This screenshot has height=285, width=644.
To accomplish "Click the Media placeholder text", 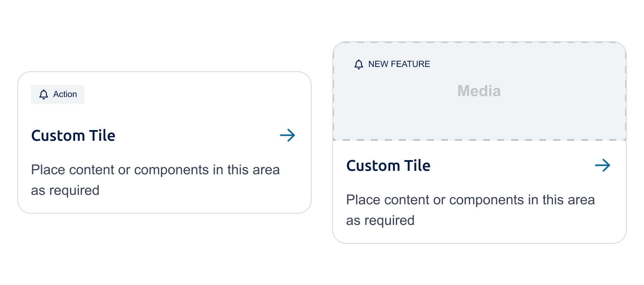I will point(479,91).
